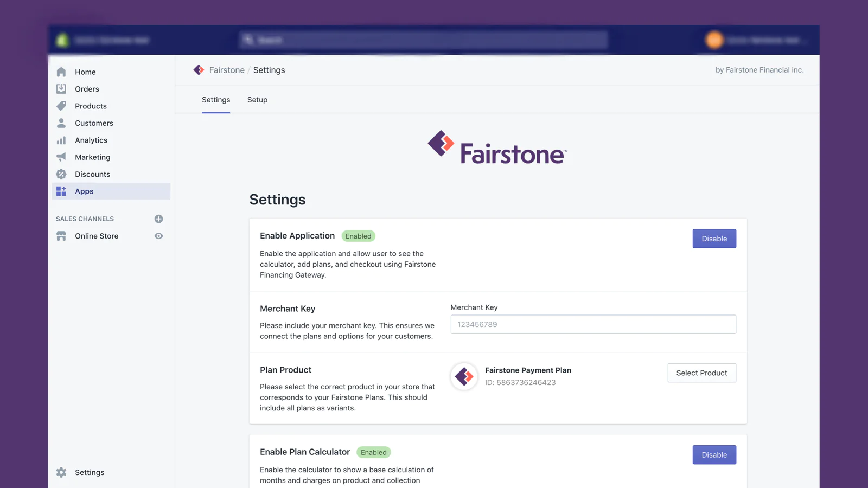Open Settings at sidebar bottom
Viewport: 868px width, 488px height.
pos(90,472)
